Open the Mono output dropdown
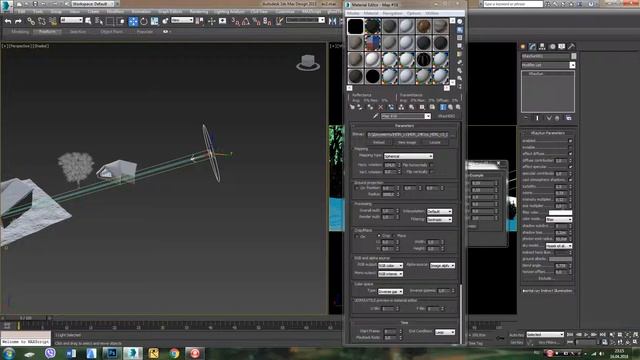This screenshot has width=640, height=360. point(391,273)
